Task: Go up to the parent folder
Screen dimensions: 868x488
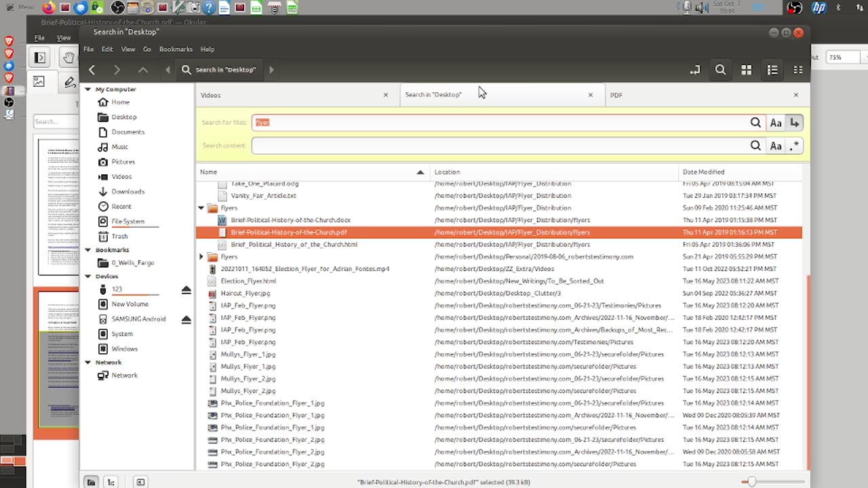Action: tap(142, 70)
